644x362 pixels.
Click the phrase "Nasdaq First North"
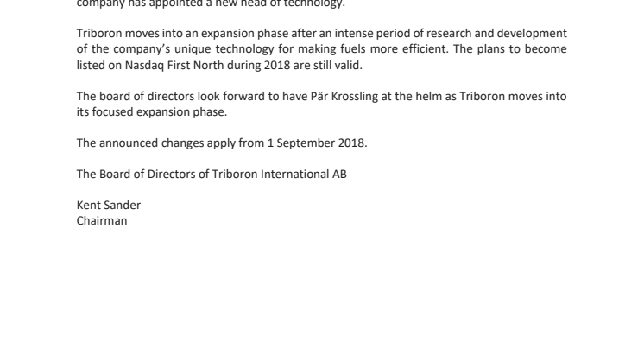174,66
